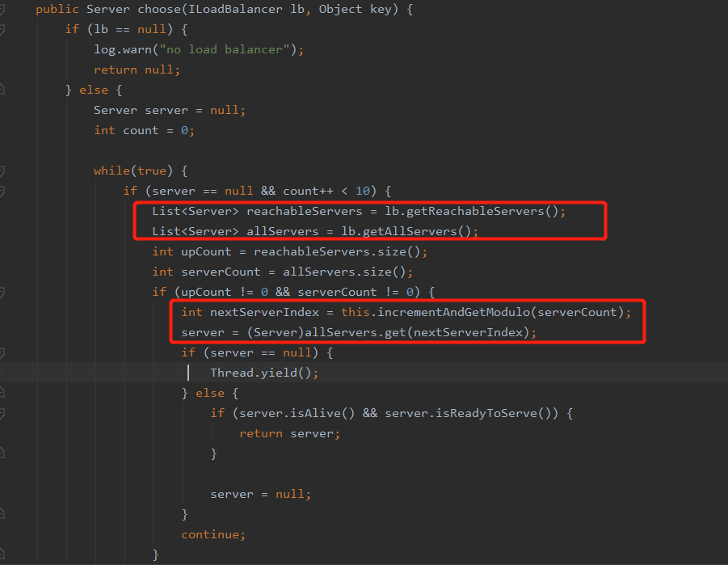
Task: Click the allServers.get(nextServerIndex) assignment line
Action: [359, 333]
